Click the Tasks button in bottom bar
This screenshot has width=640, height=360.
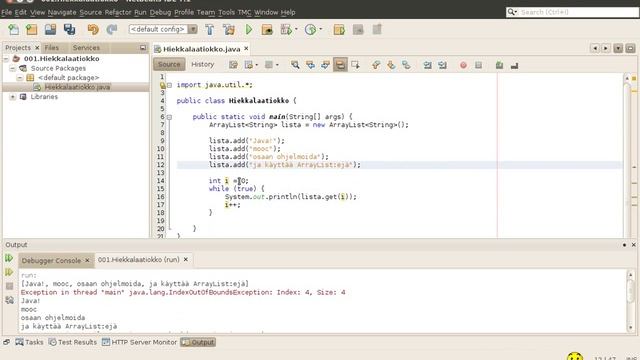[29, 342]
